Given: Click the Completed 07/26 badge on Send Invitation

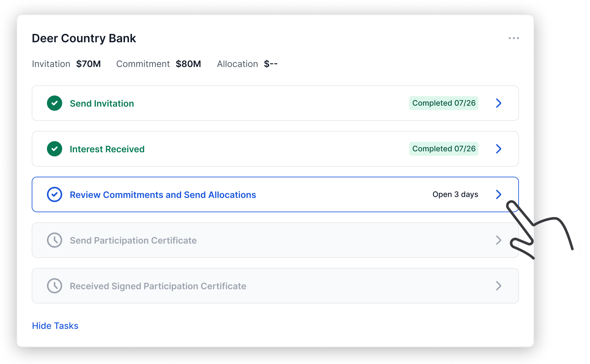Looking at the screenshot, I should click(443, 103).
